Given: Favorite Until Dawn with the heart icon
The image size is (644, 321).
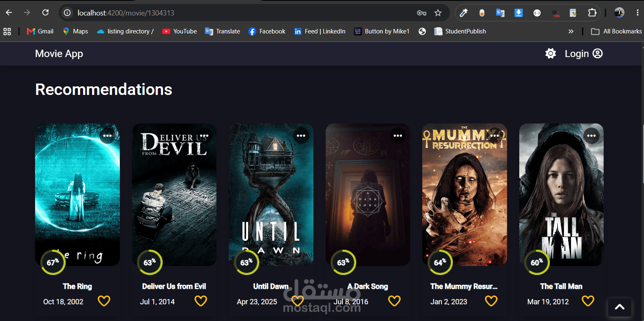Looking at the screenshot, I should click(298, 301).
